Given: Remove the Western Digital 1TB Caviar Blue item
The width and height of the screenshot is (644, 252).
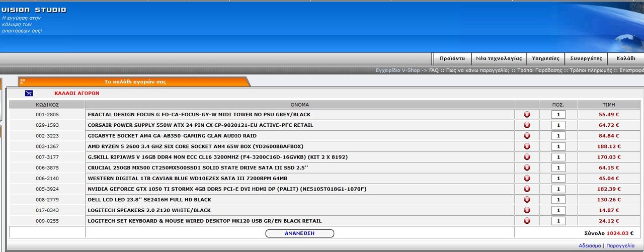Looking at the screenshot, I should click(527, 178).
